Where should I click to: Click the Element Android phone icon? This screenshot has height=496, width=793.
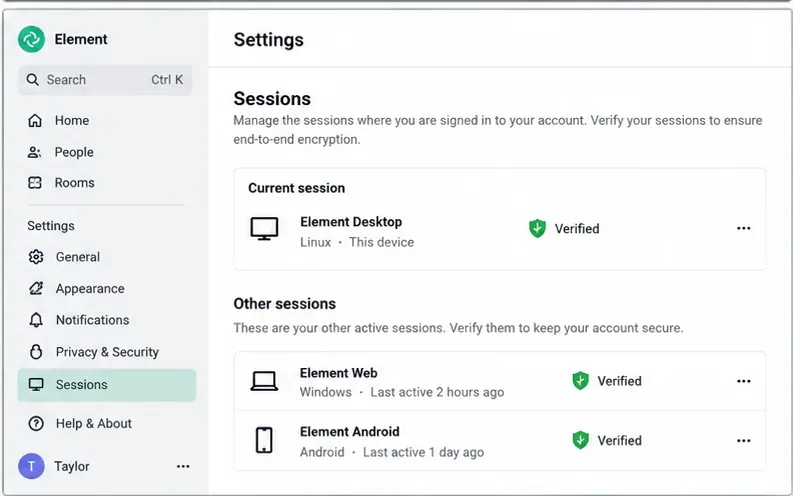(x=264, y=440)
